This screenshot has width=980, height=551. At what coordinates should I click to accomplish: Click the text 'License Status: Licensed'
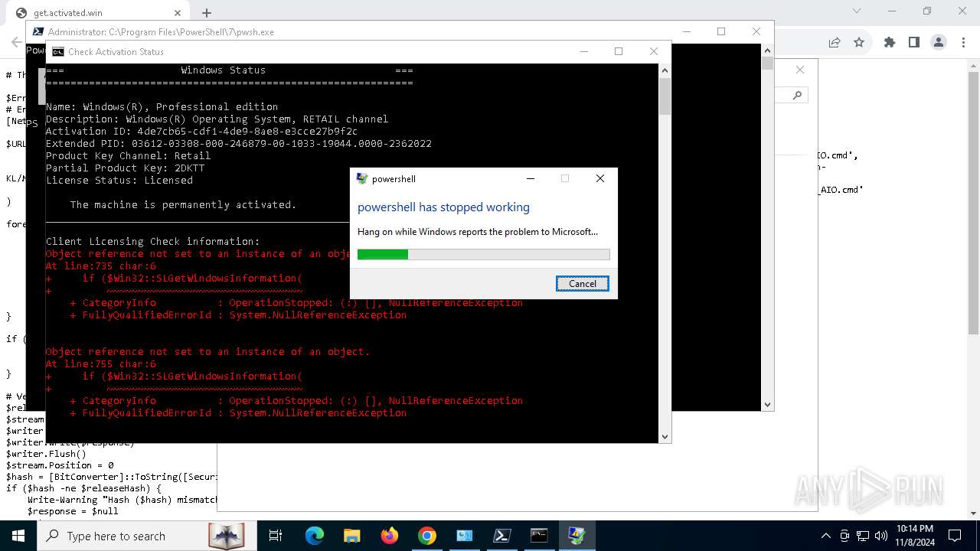[119, 181]
